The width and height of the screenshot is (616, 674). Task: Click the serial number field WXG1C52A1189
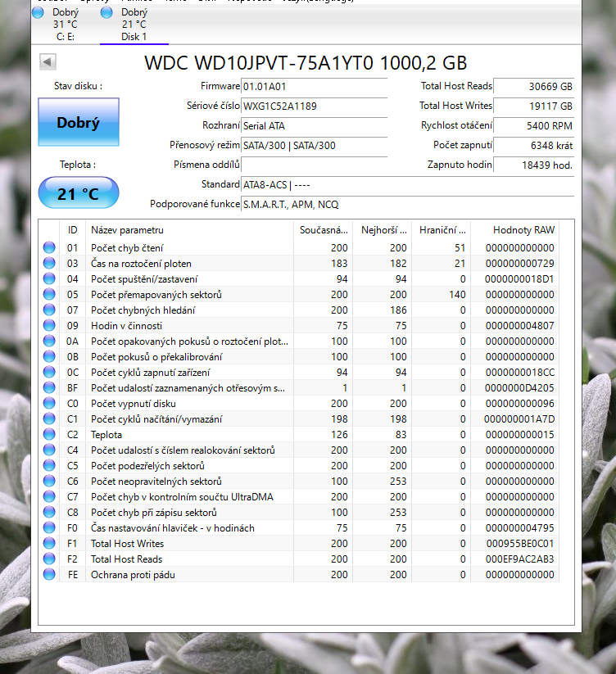(315, 106)
